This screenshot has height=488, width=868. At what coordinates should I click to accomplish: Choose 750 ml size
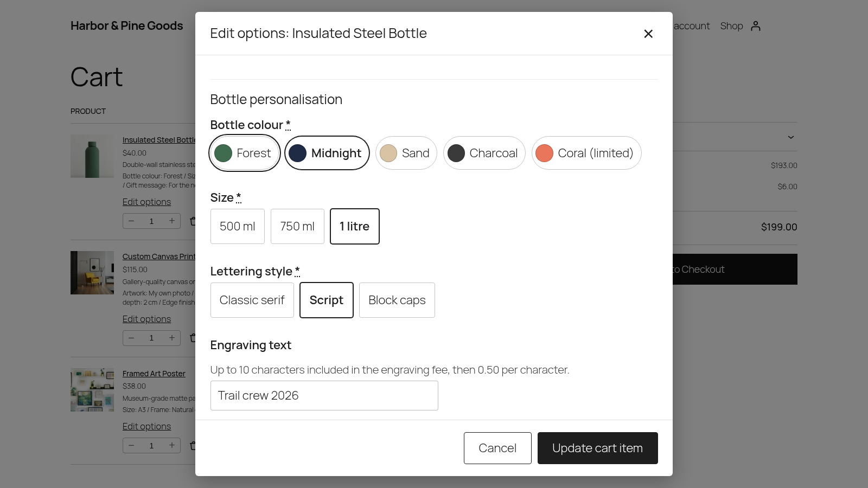click(297, 226)
